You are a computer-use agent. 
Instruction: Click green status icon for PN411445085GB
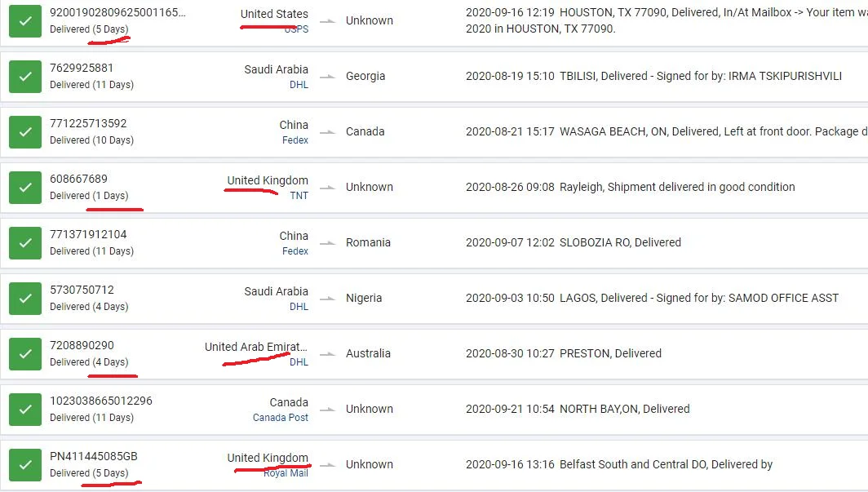pyautogui.click(x=25, y=465)
